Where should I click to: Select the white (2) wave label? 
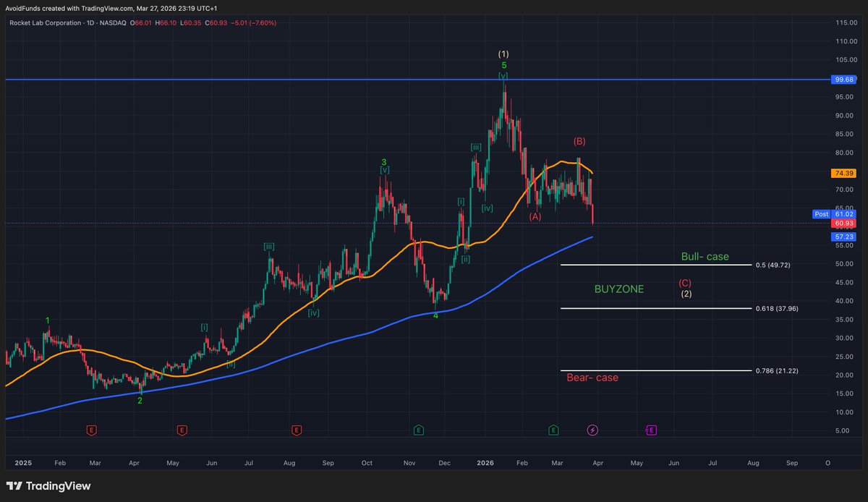(x=687, y=294)
